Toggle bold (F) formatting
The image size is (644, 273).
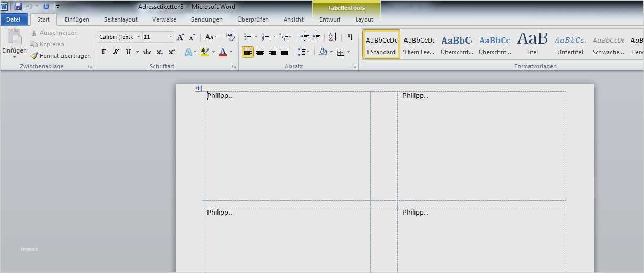103,52
